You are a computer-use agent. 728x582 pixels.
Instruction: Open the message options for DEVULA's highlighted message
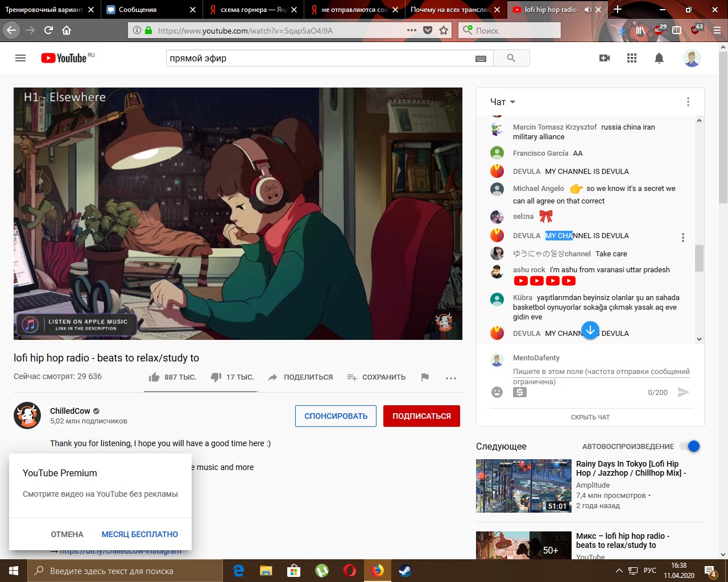pyautogui.click(x=682, y=238)
